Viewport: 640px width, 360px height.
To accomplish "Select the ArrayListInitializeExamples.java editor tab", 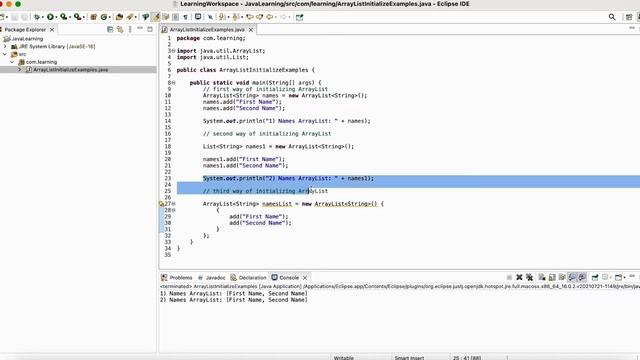I will (x=207, y=30).
